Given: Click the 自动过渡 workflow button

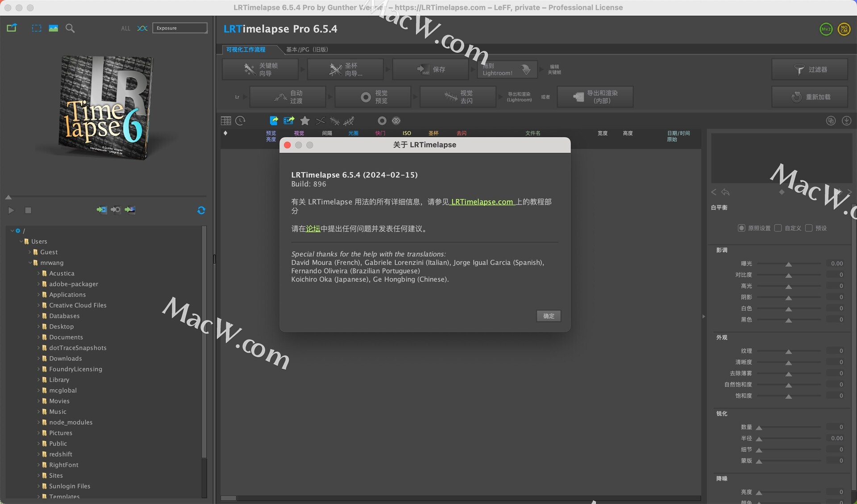Looking at the screenshot, I should (288, 97).
